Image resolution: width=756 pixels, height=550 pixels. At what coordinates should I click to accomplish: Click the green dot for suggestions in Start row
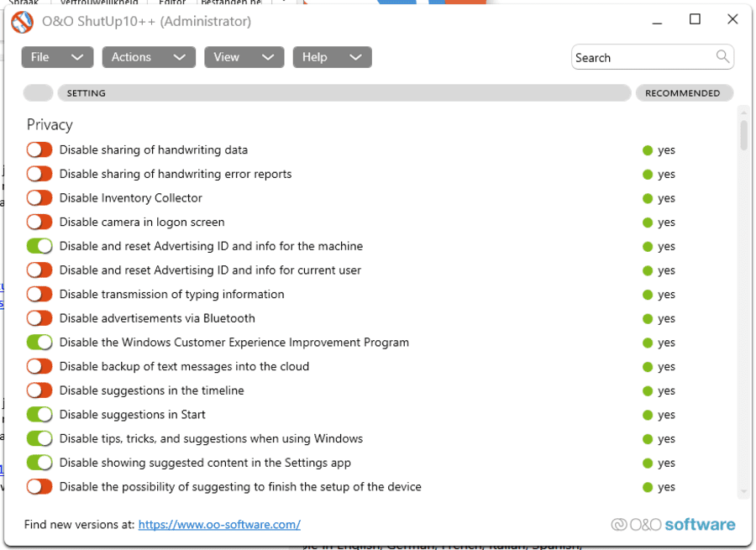(648, 416)
